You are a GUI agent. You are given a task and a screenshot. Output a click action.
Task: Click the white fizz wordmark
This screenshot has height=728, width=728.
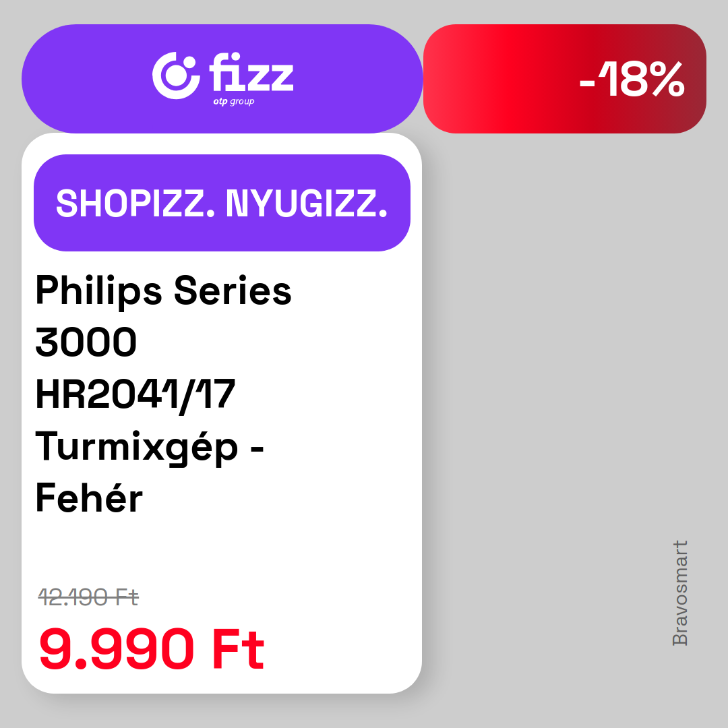tap(251, 72)
